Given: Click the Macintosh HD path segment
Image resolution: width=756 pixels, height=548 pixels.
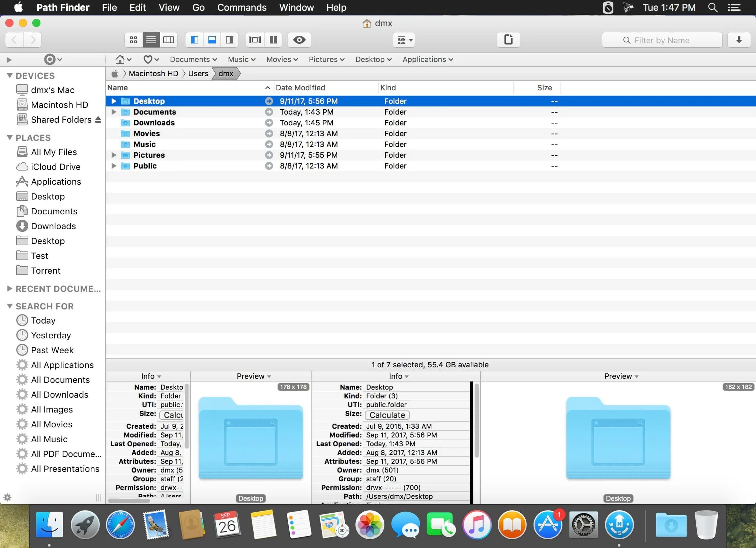Looking at the screenshot, I should point(153,73).
